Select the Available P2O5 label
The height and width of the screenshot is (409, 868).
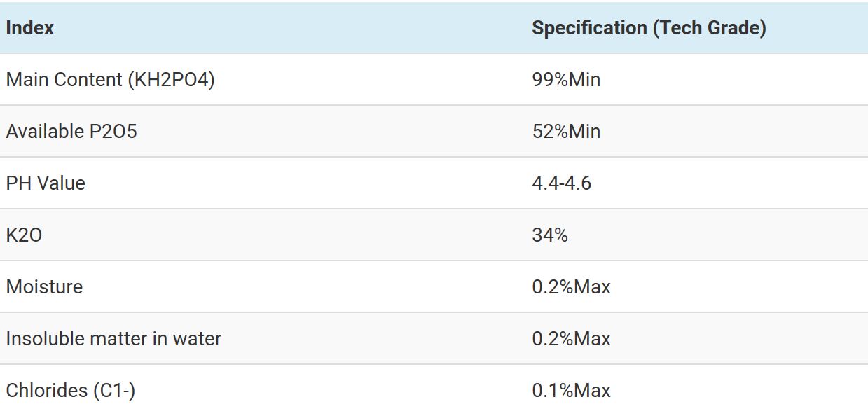[71, 132]
